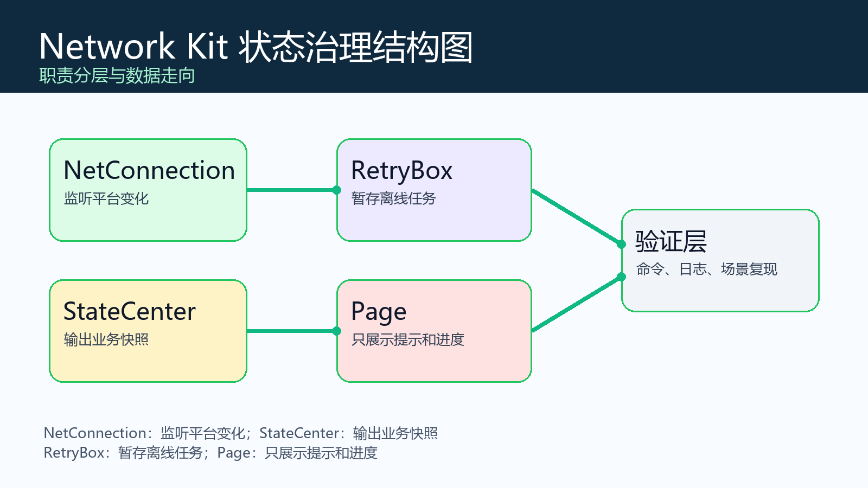Select the subtitle "职责分层与数据走向"

(117, 75)
